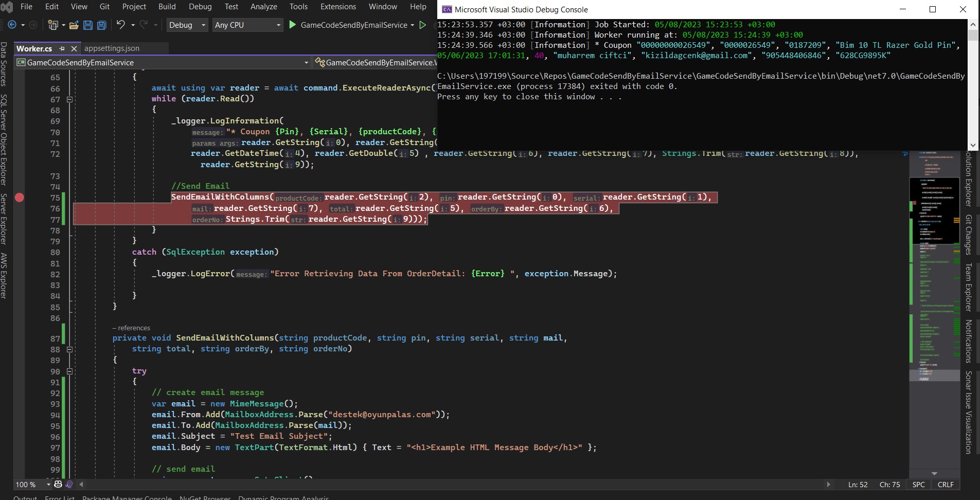The image size is (980, 500).
Task: Open the Package Manager Console bottom tab
Action: 127,497
